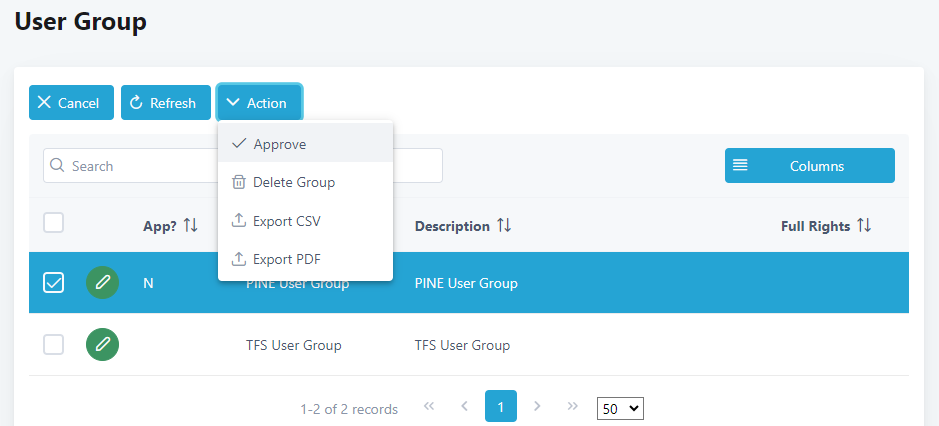Viewport: 939px width, 426px height.
Task: Collapse the Action dropdown menu
Action: (260, 102)
